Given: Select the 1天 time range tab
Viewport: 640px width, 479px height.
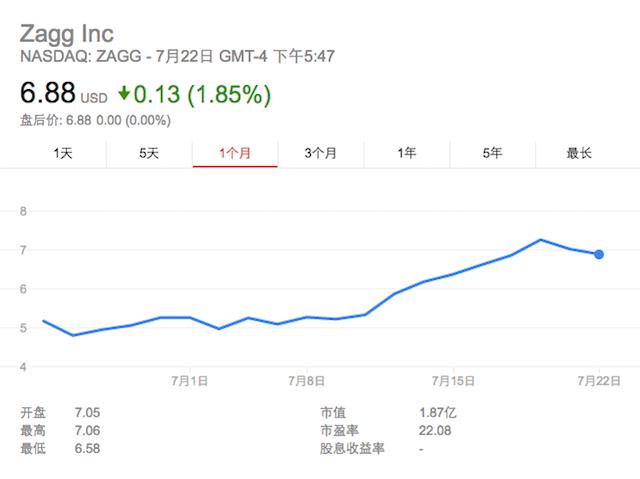Looking at the screenshot, I should click(63, 153).
